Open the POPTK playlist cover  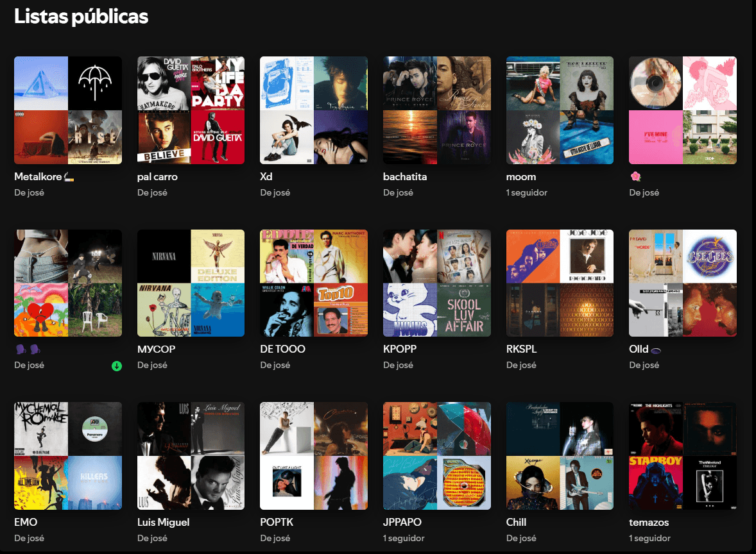coord(314,456)
